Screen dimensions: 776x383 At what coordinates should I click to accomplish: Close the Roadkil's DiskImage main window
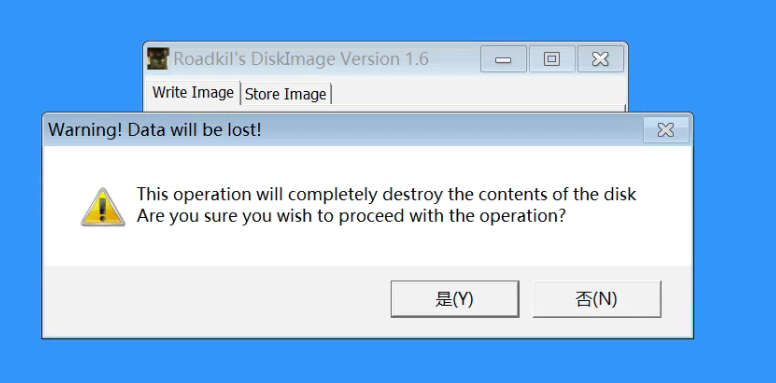coord(600,59)
